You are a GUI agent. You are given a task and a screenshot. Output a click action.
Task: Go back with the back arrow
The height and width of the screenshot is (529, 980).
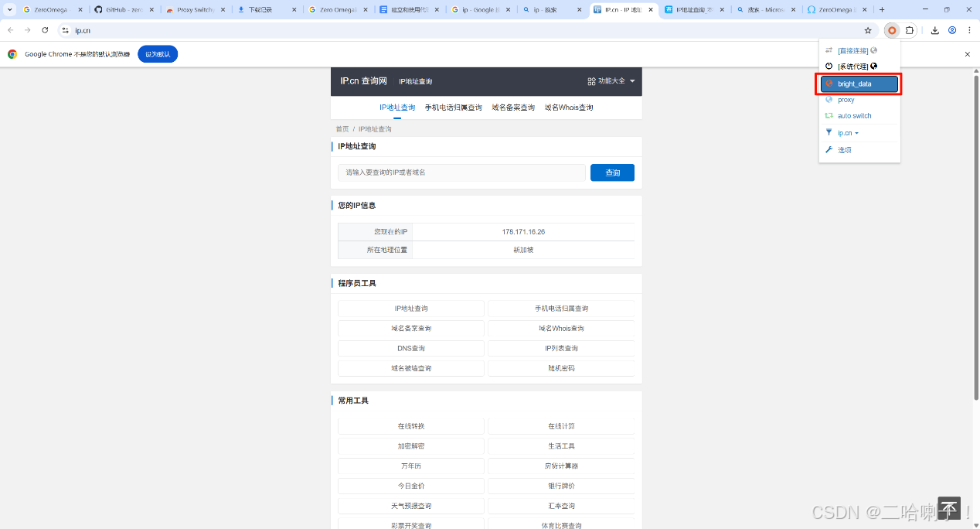[x=10, y=30]
